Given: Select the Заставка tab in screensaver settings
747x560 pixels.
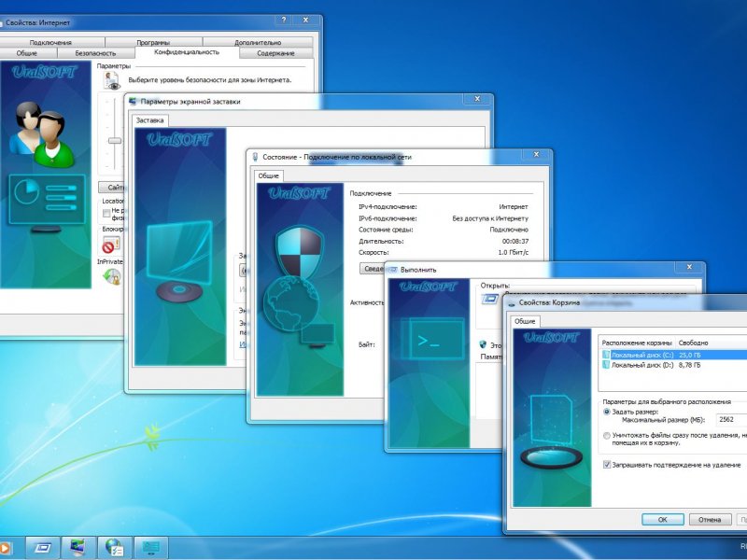Looking at the screenshot, I should 149,120.
